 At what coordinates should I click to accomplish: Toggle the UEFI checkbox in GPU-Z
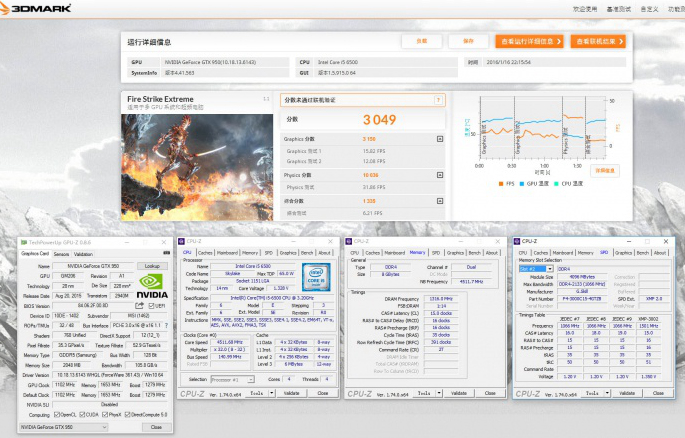point(151,306)
